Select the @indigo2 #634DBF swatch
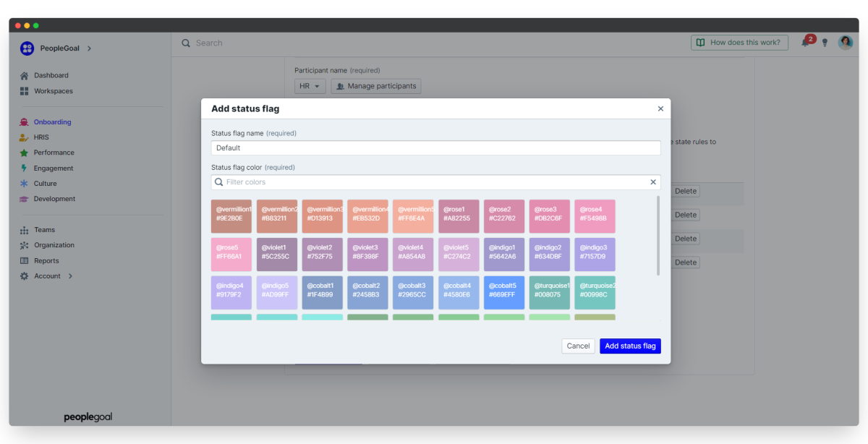Screen dimensions: 868x444 tap(550, 255)
